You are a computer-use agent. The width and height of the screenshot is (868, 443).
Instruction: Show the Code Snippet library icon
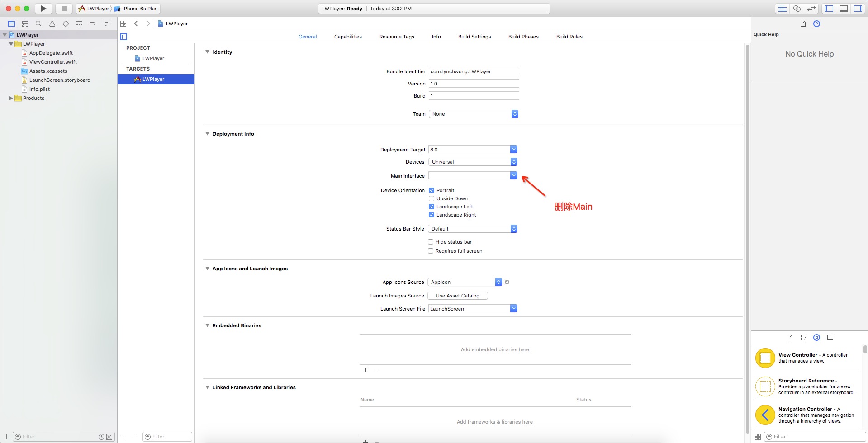(803, 337)
